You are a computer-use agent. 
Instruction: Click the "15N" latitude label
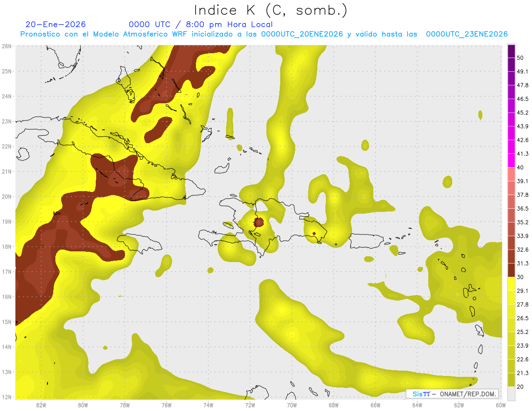[x=7, y=322]
